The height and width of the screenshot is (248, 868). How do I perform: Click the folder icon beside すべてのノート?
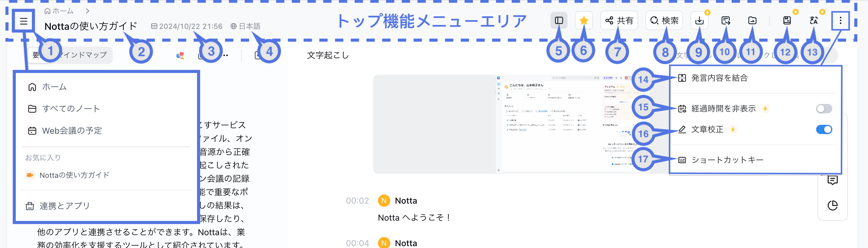[32, 109]
